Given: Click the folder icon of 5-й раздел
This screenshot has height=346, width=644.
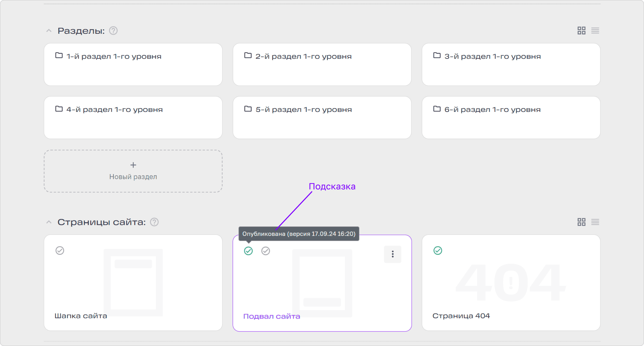Looking at the screenshot, I should click(248, 109).
